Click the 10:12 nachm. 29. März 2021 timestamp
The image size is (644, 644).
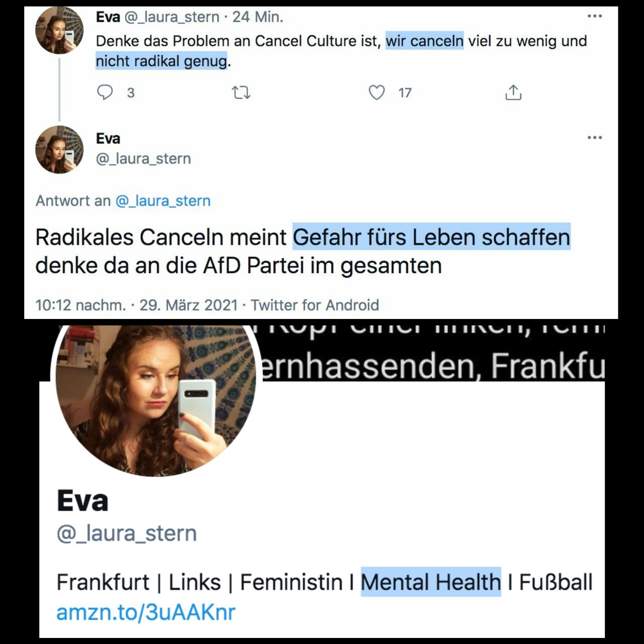tap(136, 305)
